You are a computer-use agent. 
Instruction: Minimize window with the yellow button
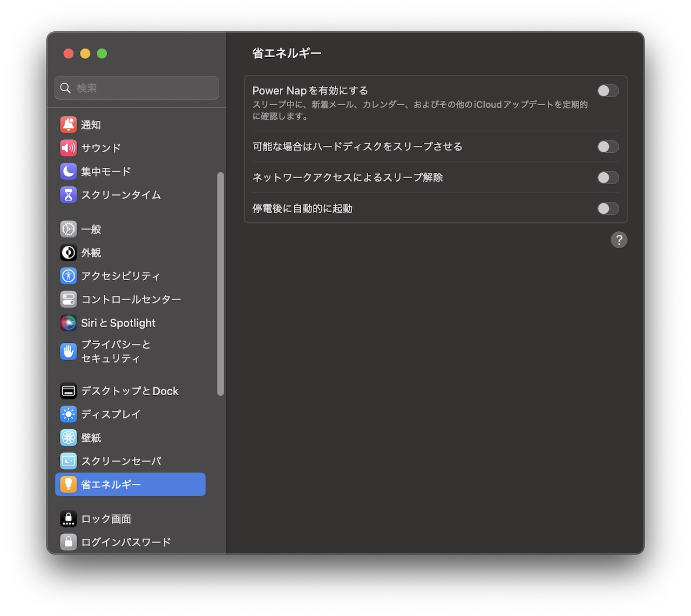85,53
